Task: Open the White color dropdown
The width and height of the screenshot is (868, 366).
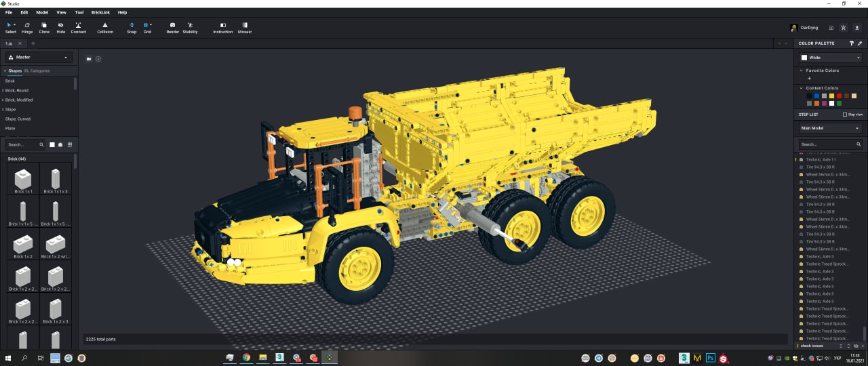Action: (x=830, y=58)
